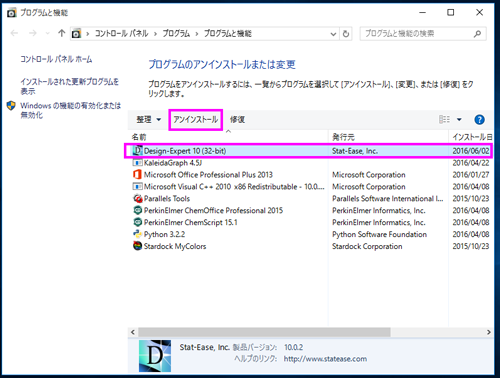Click the アンインストール toolbar button
The height and width of the screenshot is (378, 500).
click(x=196, y=119)
